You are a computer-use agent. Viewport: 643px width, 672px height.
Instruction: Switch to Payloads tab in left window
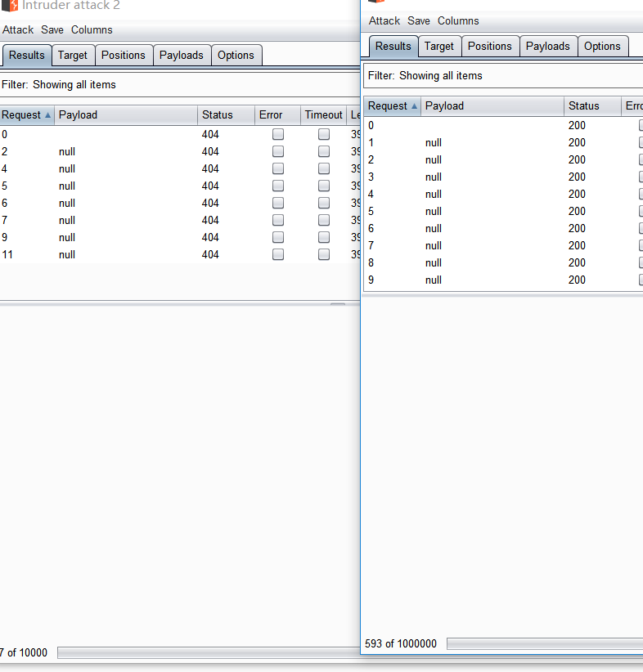pos(182,56)
